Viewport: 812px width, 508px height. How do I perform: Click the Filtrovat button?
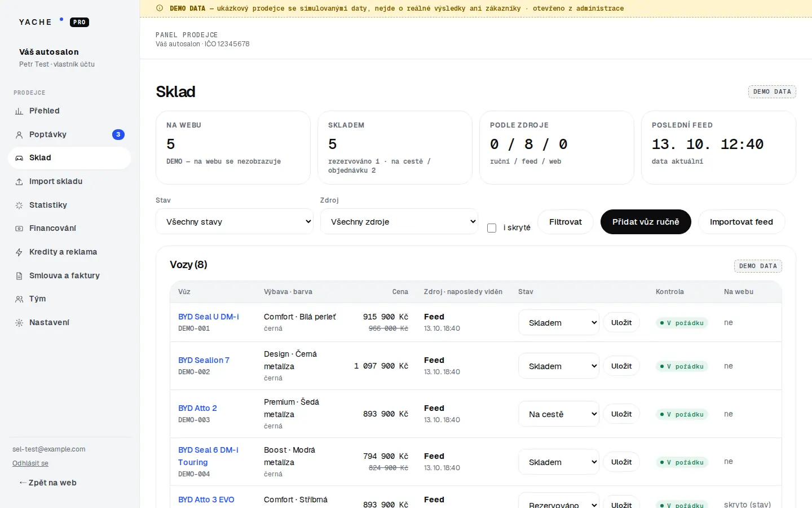click(566, 222)
